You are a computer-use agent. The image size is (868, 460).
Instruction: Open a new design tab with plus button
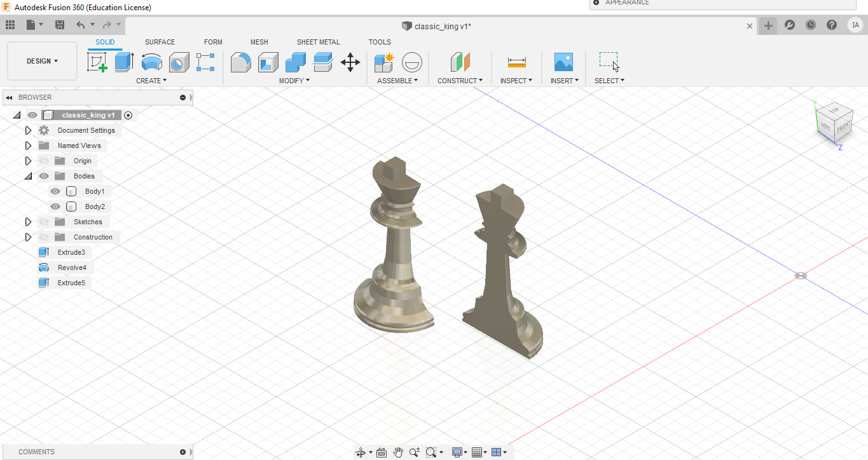click(x=768, y=25)
